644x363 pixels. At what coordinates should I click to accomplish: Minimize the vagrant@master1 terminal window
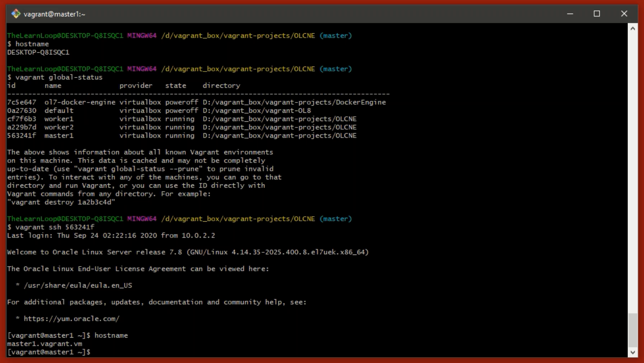(570, 14)
